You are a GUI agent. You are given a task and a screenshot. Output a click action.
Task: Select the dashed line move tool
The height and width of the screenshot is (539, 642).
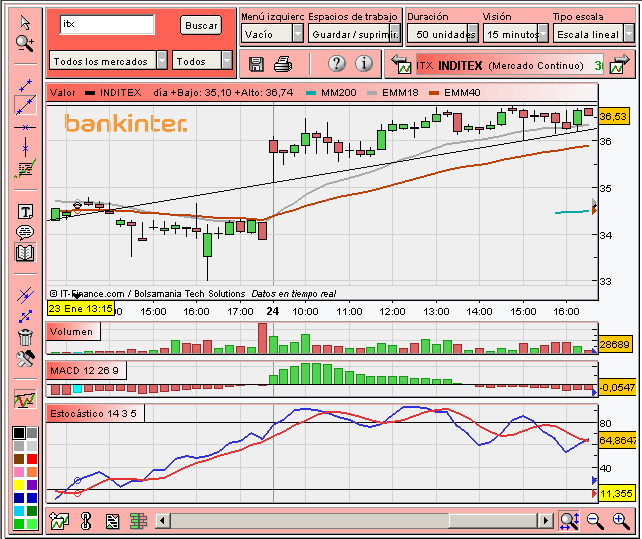[x=25, y=316]
